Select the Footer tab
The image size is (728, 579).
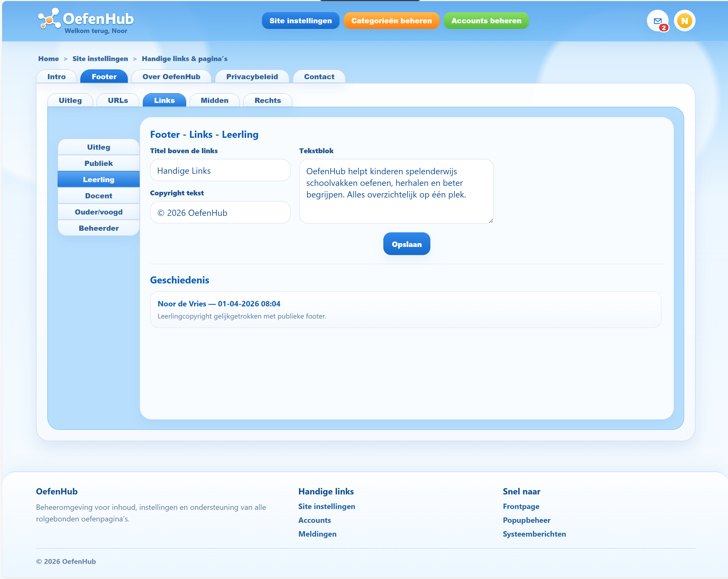[104, 76]
